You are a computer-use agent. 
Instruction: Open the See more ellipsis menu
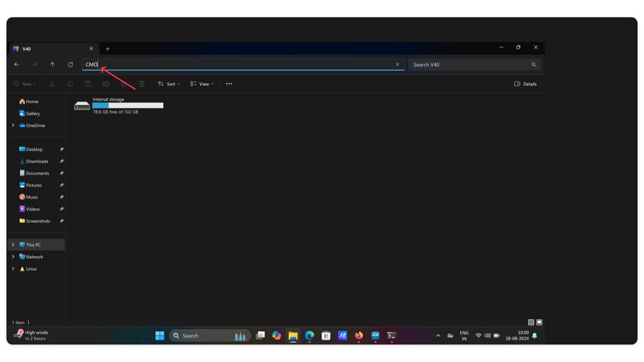point(229,84)
